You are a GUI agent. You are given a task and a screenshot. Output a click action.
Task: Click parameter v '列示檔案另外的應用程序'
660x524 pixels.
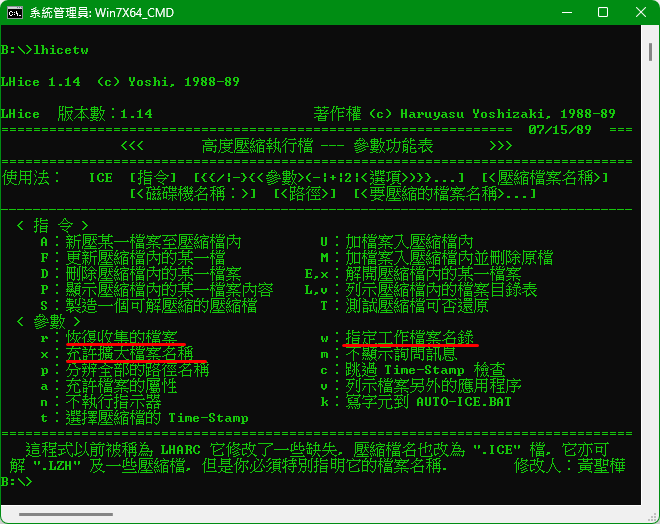click(x=433, y=386)
